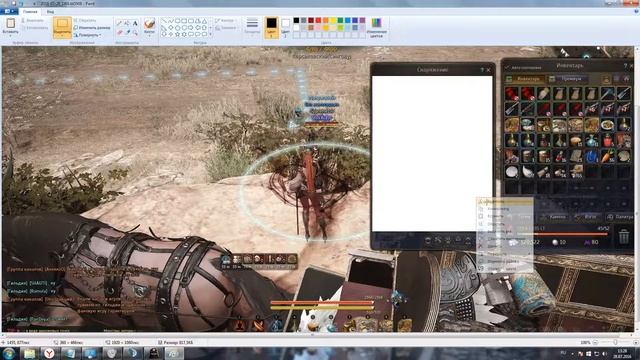Expand the shapes gallery more arrow
Screen dimensions: 640x360
[x=211, y=35]
